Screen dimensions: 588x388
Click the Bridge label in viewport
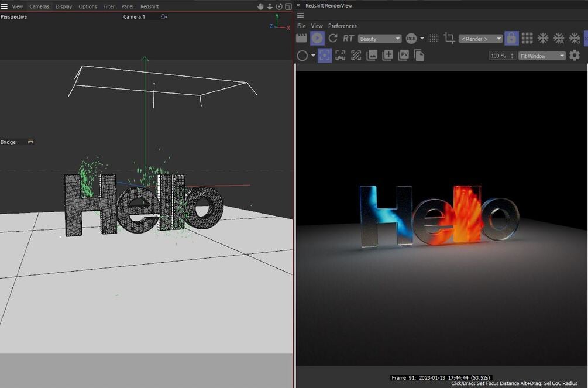[8, 142]
